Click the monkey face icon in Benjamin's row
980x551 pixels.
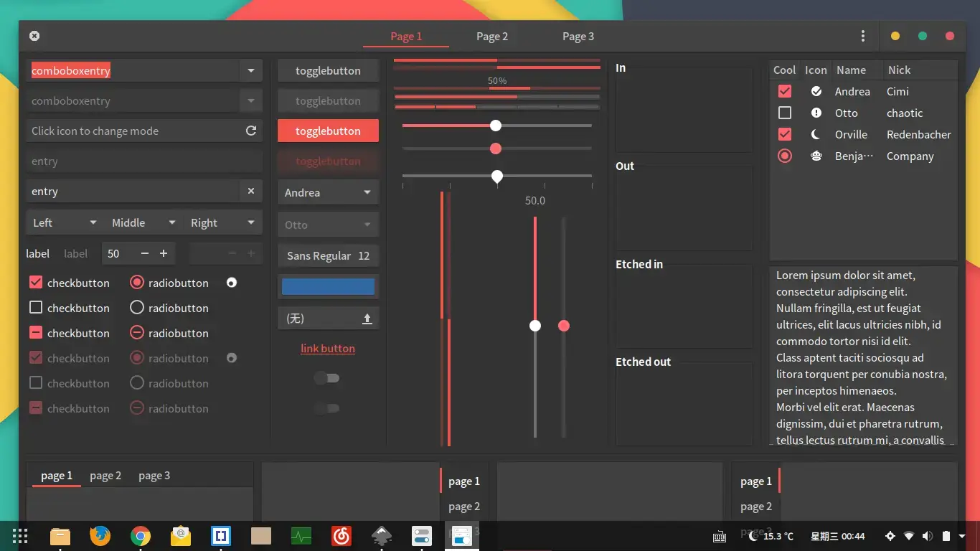(x=816, y=156)
